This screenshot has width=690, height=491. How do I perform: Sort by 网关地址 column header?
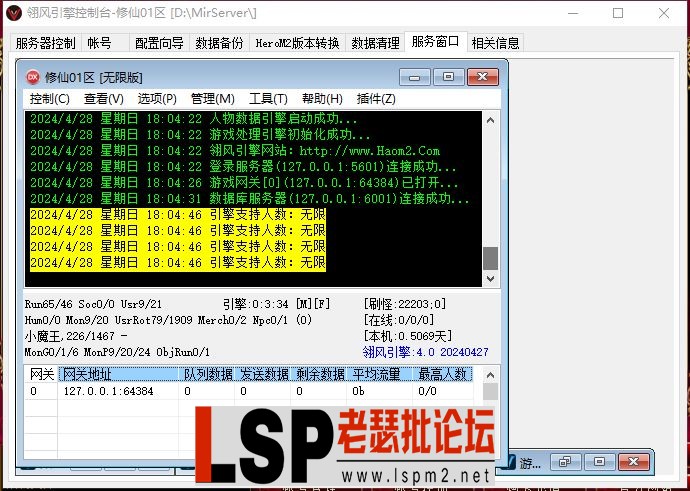(118, 374)
